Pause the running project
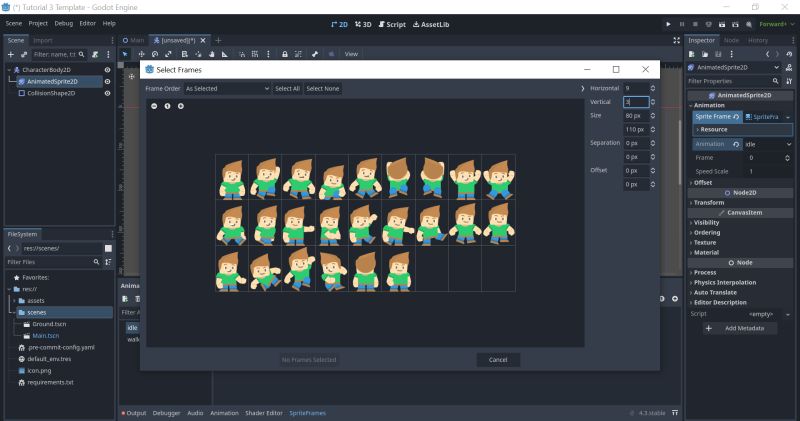 coord(682,24)
